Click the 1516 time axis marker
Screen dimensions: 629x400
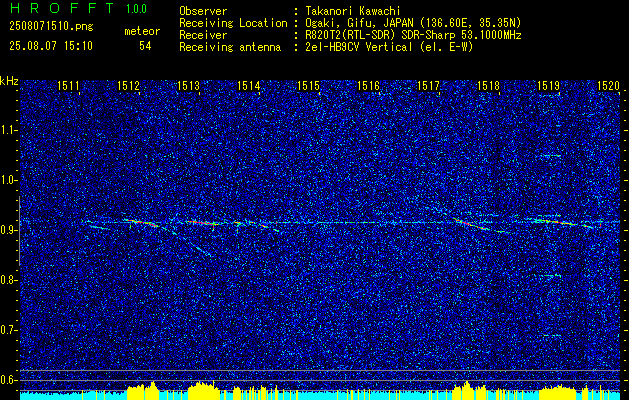(368, 85)
